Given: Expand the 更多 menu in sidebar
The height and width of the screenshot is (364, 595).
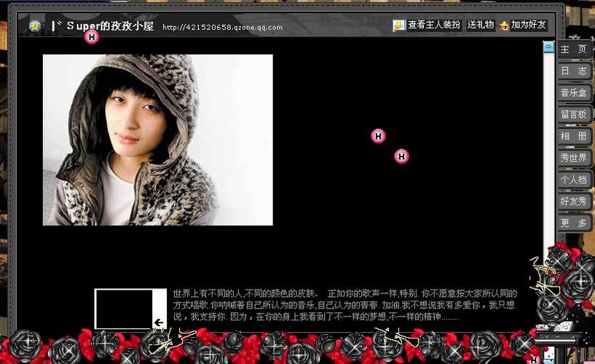Looking at the screenshot, I should click(574, 223).
